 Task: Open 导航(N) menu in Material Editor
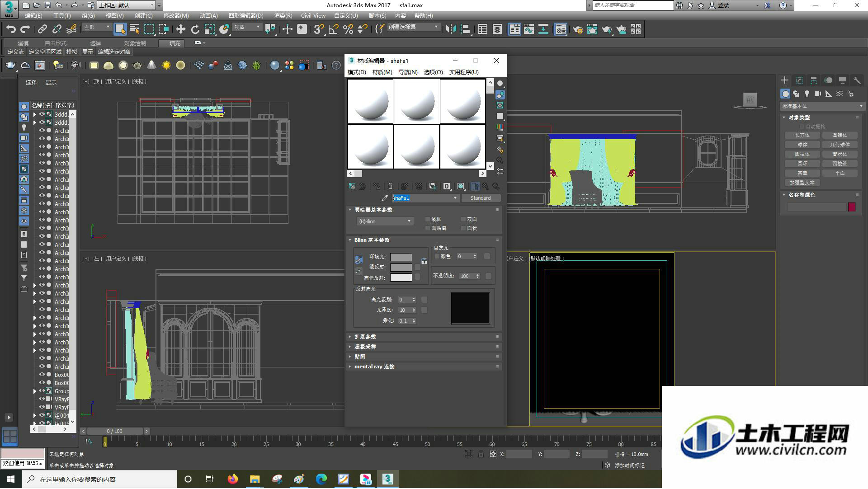[408, 72]
